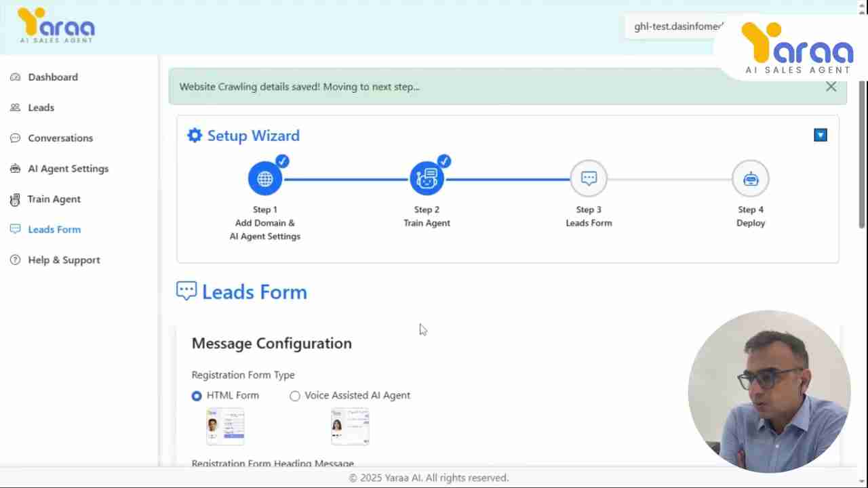Click the Help & Support question icon
Screen dimensions: 868x488
point(15,260)
